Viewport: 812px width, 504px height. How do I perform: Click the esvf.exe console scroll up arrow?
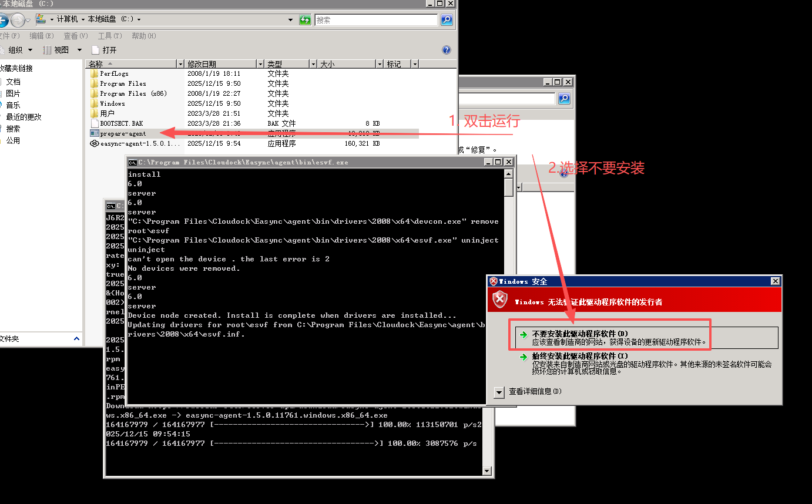tap(508, 174)
